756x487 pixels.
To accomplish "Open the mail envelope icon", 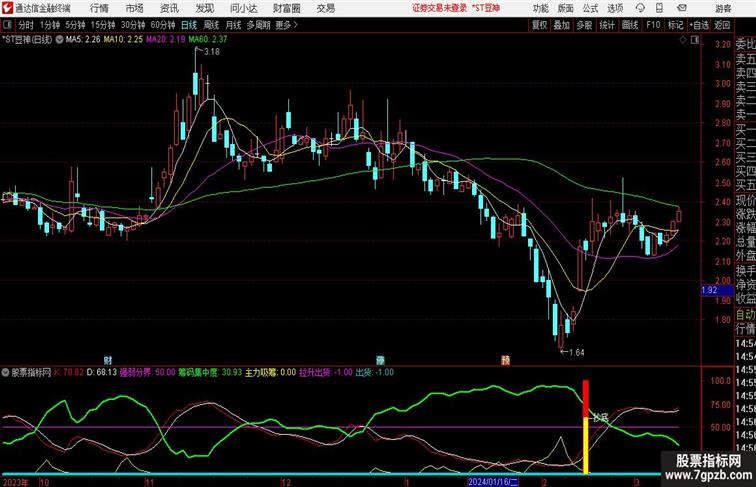I will click(682, 8).
